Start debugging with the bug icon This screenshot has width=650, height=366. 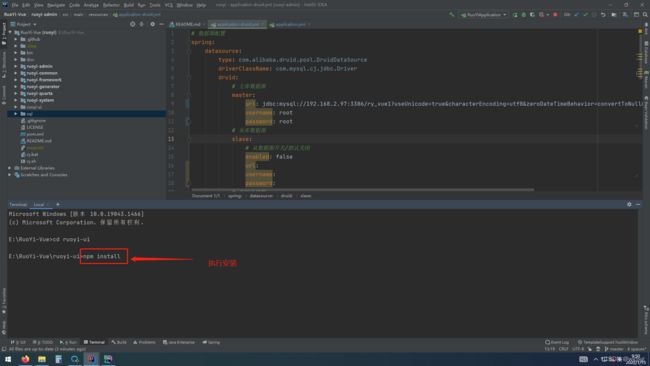(524, 15)
